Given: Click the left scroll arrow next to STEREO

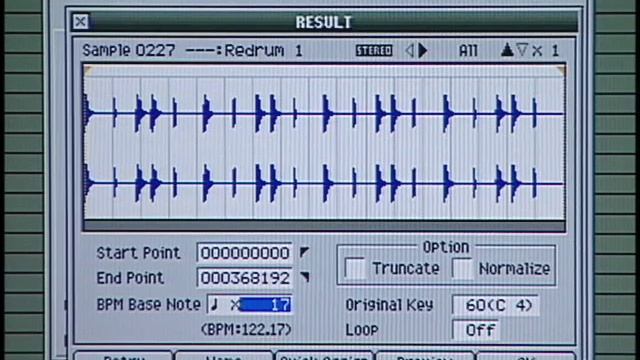Looking at the screenshot, I should (409, 51).
